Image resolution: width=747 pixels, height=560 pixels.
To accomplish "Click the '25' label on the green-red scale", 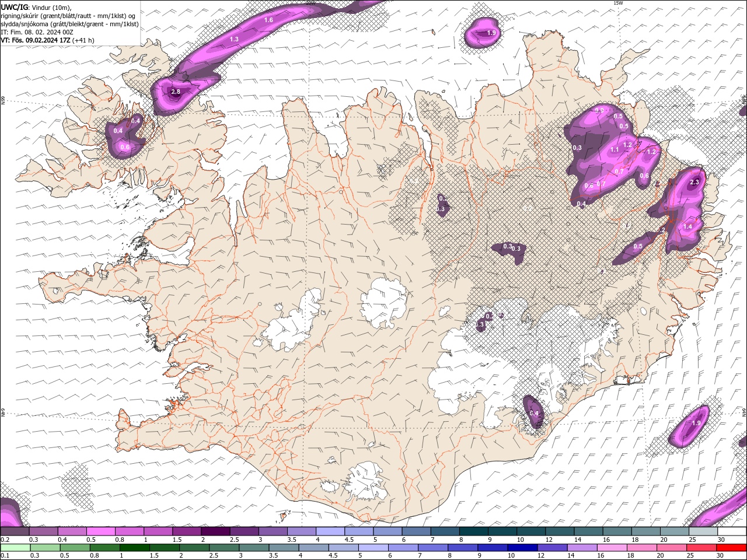I will [690, 556].
